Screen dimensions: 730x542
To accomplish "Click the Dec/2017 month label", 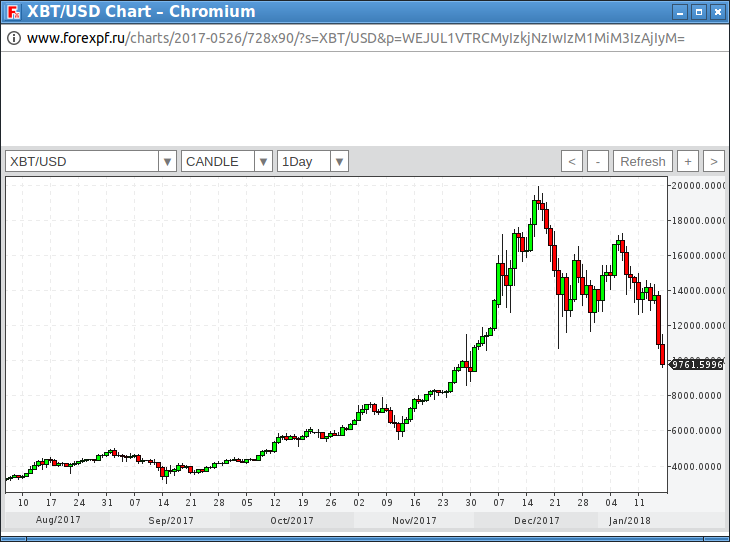I will coord(537,520).
